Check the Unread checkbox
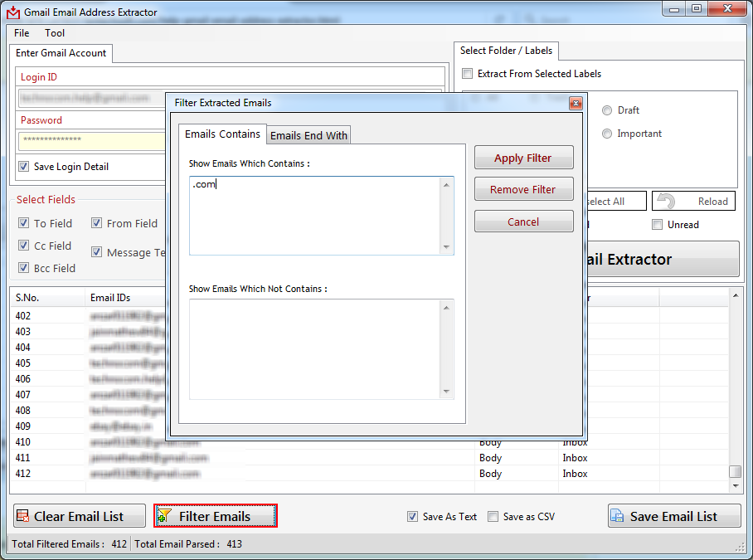This screenshot has width=753, height=560. click(657, 224)
